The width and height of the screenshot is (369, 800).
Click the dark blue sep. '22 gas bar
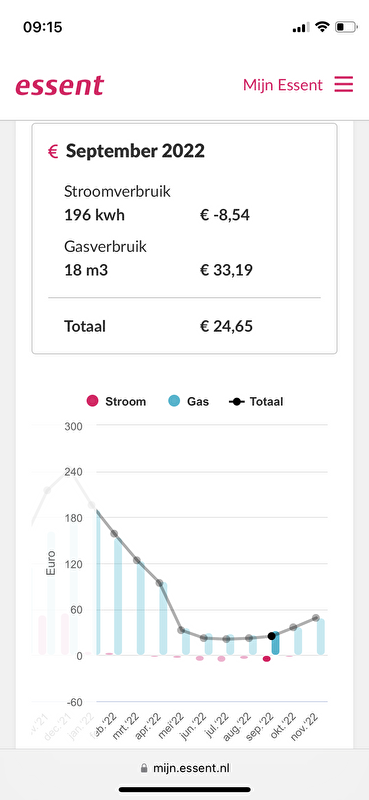(276, 643)
